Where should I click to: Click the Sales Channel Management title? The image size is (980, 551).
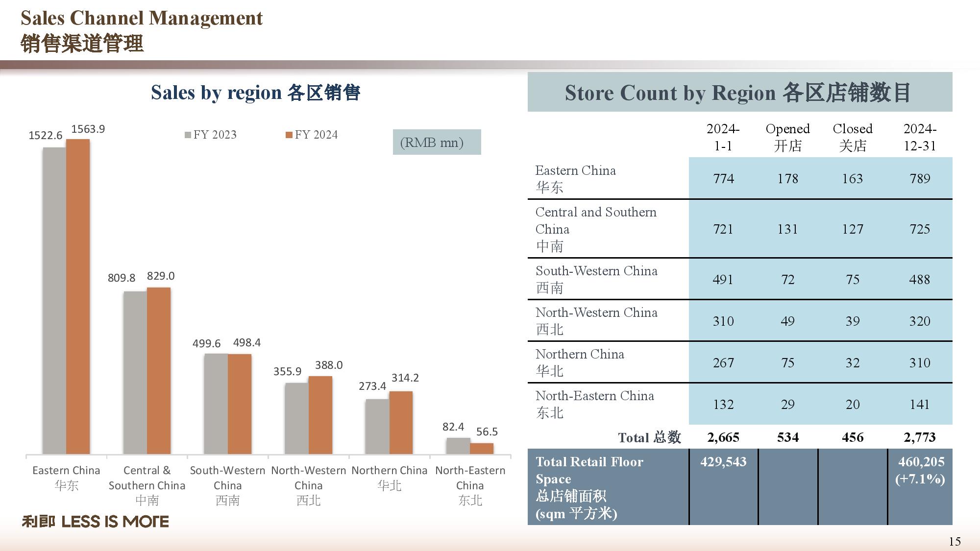pyautogui.click(x=142, y=19)
